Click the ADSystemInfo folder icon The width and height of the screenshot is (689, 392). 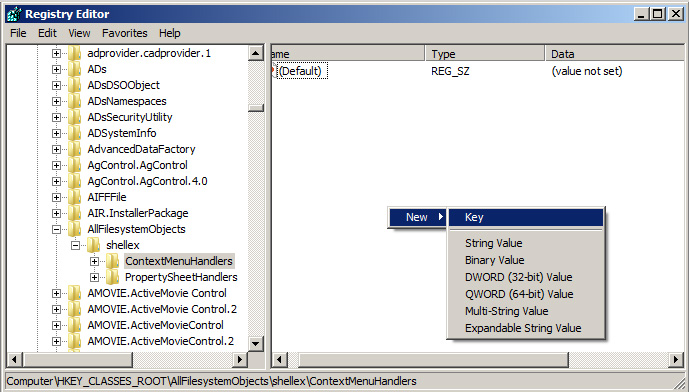coord(74,133)
